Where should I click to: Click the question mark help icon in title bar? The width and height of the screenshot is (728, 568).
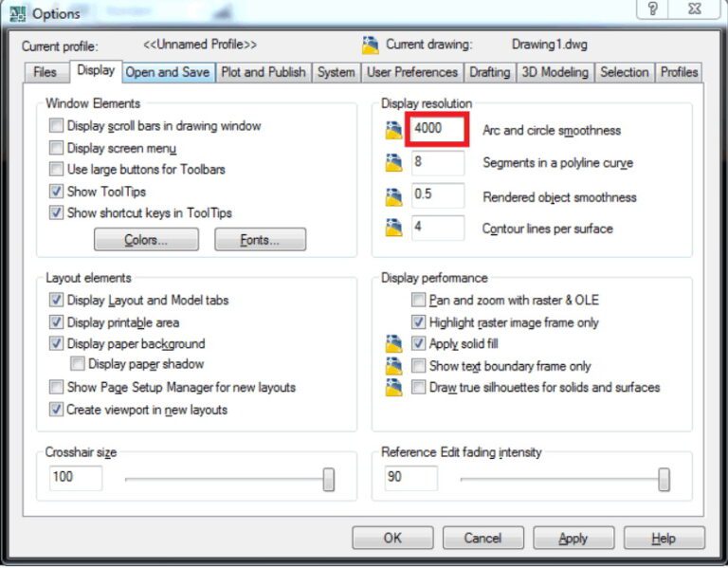click(x=653, y=9)
